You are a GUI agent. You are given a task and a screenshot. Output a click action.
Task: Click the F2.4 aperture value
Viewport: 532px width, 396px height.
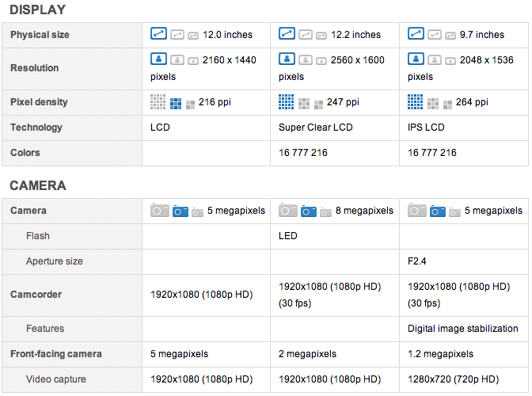point(418,261)
